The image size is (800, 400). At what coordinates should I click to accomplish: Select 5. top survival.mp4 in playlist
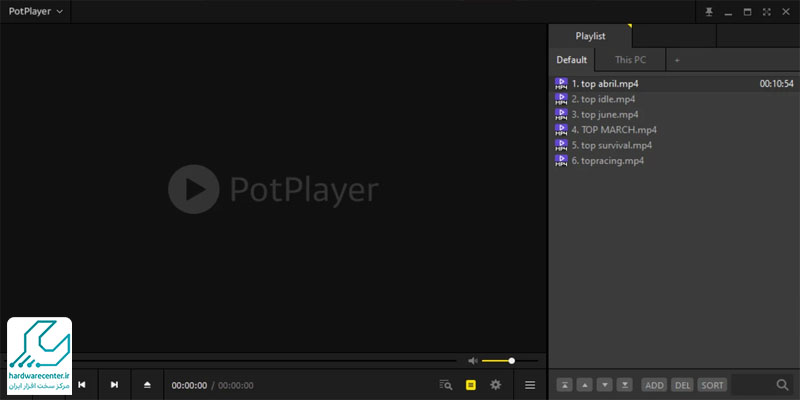click(674, 145)
